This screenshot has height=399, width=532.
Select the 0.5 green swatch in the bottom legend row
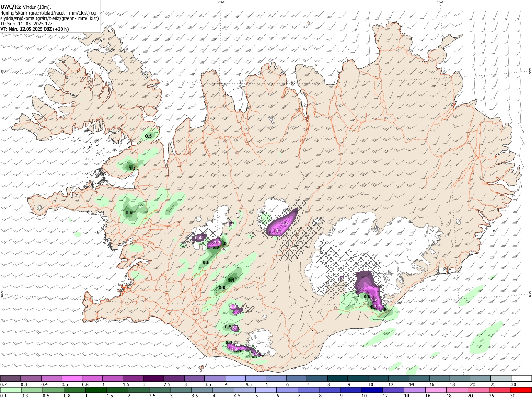click(x=53, y=390)
